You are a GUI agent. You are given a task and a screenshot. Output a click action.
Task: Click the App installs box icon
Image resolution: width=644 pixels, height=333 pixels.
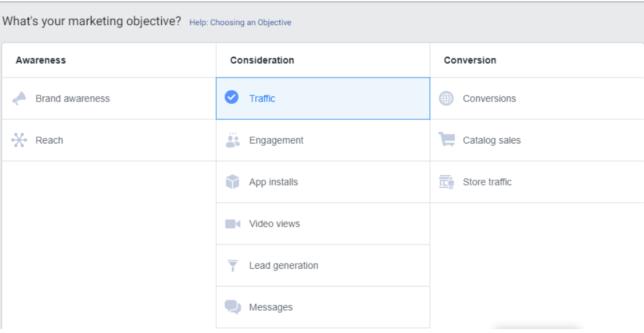232,182
